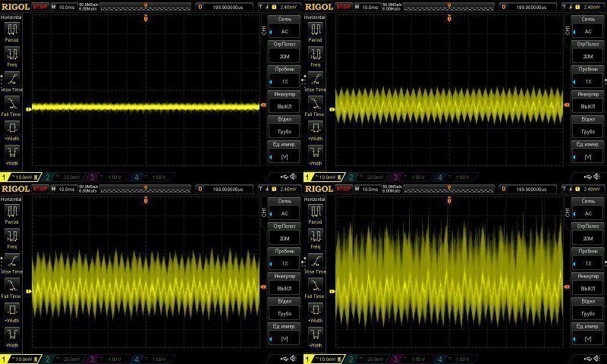The width and height of the screenshot is (607, 364).
Task: Select the Period measurement icon in the bottom-left capture
Action: click(x=12, y=212)
